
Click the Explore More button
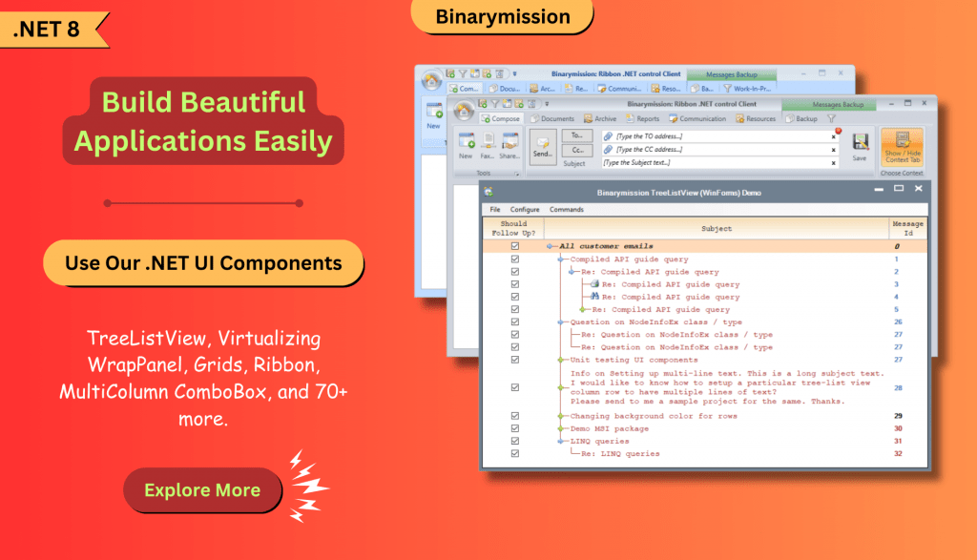202,490
